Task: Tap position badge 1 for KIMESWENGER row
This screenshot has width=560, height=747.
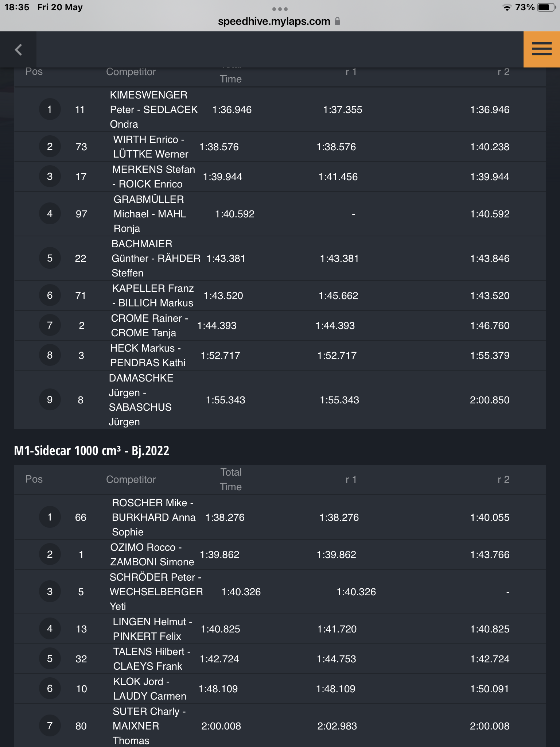Action: [x=50, y=109]
